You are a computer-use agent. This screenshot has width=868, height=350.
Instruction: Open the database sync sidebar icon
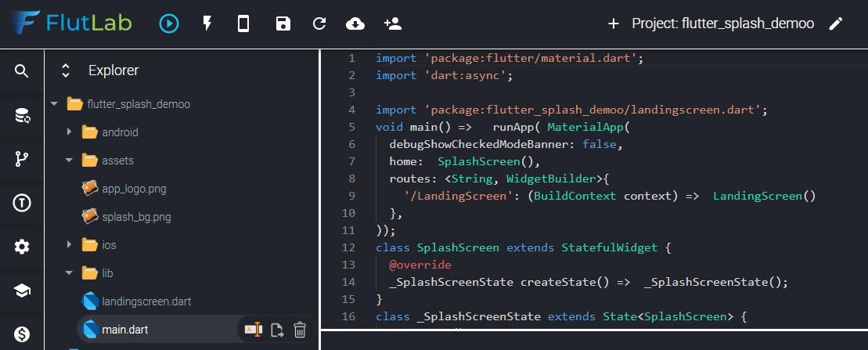coord(22,117)
